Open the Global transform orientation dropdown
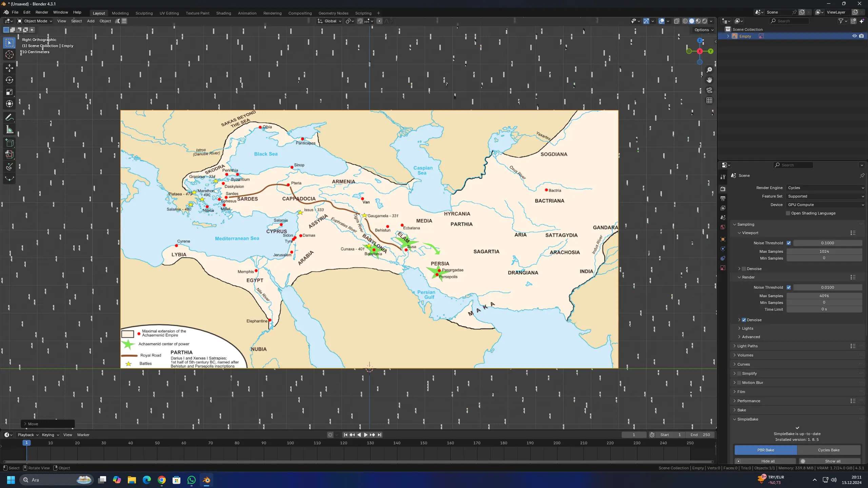The width and height of the screenshot is (868, 488). coord(330,21)
